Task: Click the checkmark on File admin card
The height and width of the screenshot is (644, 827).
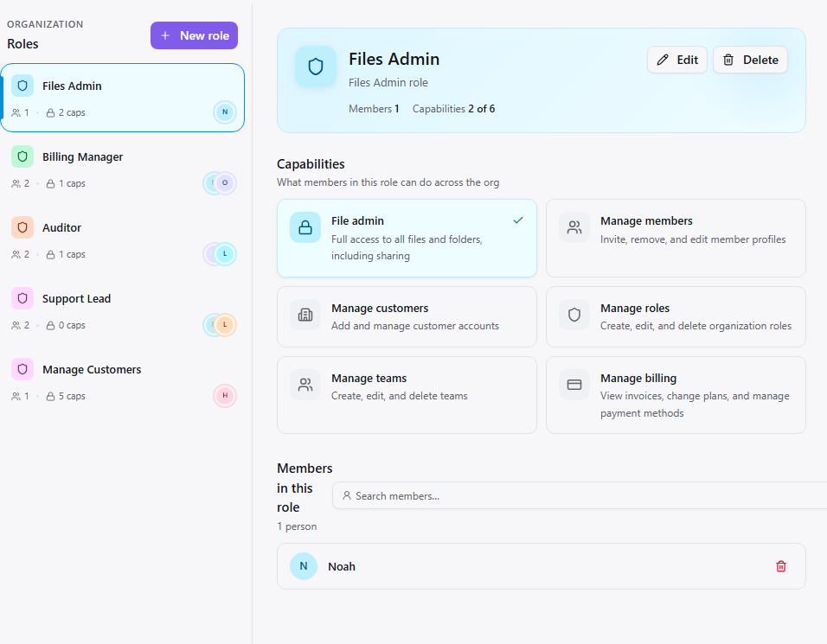Action: tap(518, 220)
